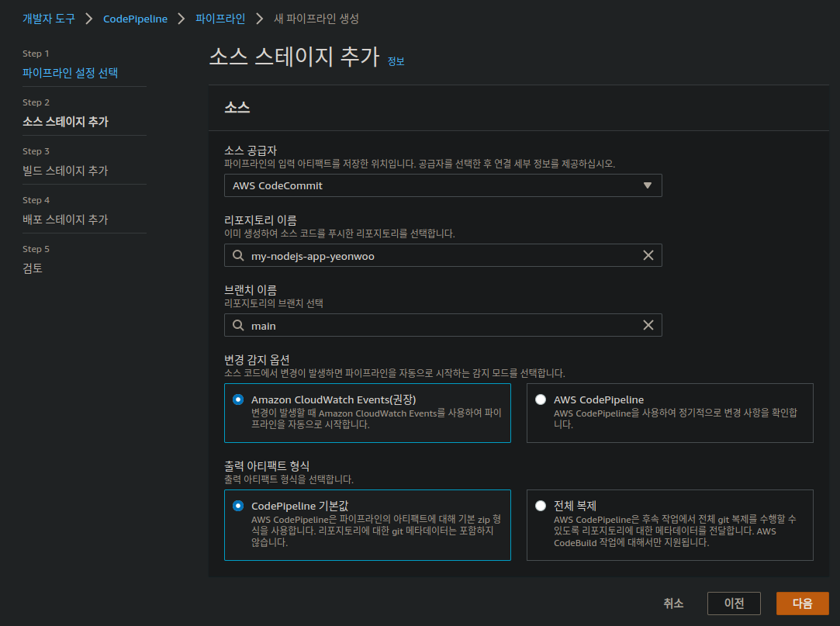Go to CodePipeline breadcrumb link
The height and width of the screenshot is (626, 840).
click(135, 19)
